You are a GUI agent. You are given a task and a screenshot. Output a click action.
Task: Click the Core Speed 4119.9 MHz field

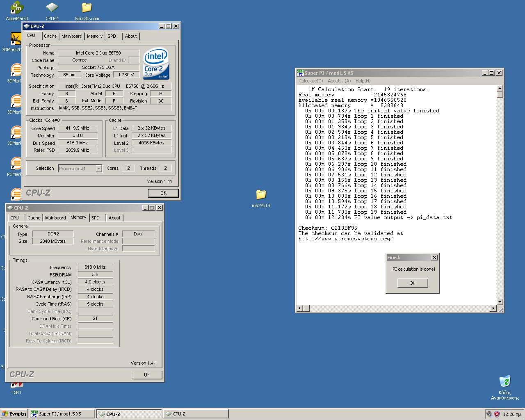point(78,128)
